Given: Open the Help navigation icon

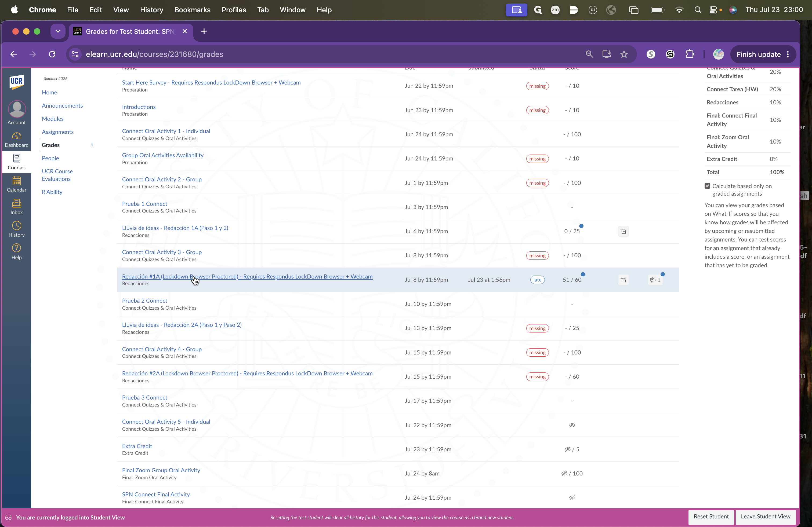Looking at the screenshot, I should click(x=16, y=252).
